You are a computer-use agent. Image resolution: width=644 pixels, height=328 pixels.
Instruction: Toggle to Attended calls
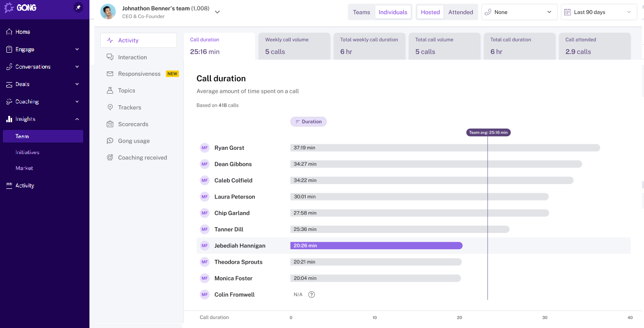460,12
